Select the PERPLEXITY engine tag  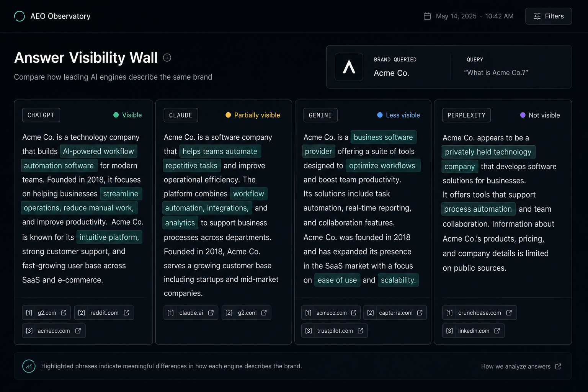coord(466,115)
